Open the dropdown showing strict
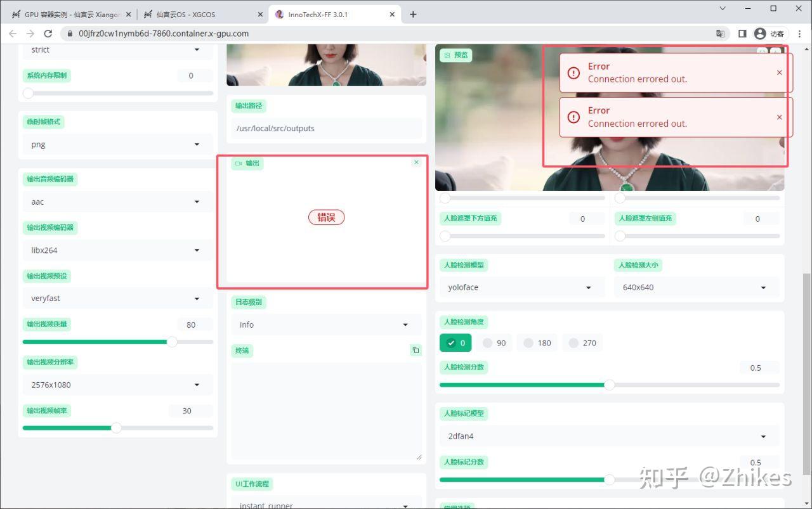This screenshot has height=509, width=812. click(118, 51)
